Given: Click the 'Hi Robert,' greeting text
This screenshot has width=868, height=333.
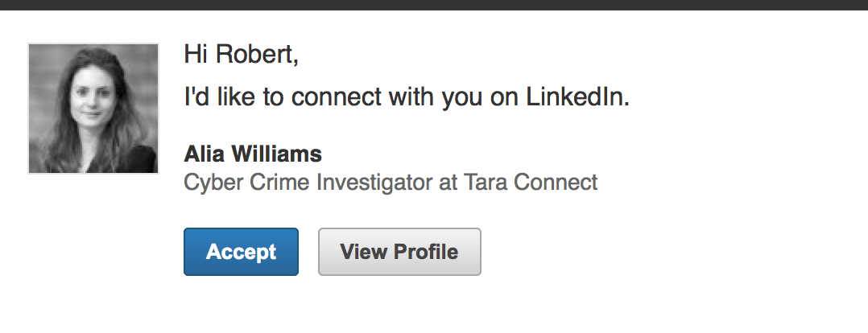Looking at the screenshot, I should point(242,54).
